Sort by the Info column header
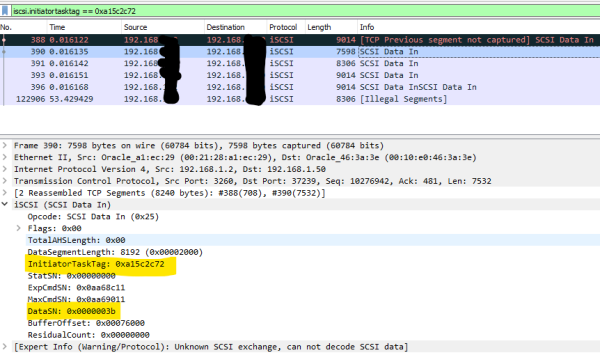Image resolution: width=600 pixels, height=362 pixels. point(479,27)
